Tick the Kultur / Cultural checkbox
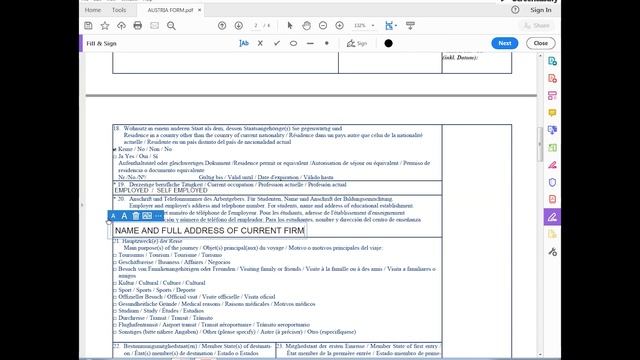The image size is (640, 360). 115,283
